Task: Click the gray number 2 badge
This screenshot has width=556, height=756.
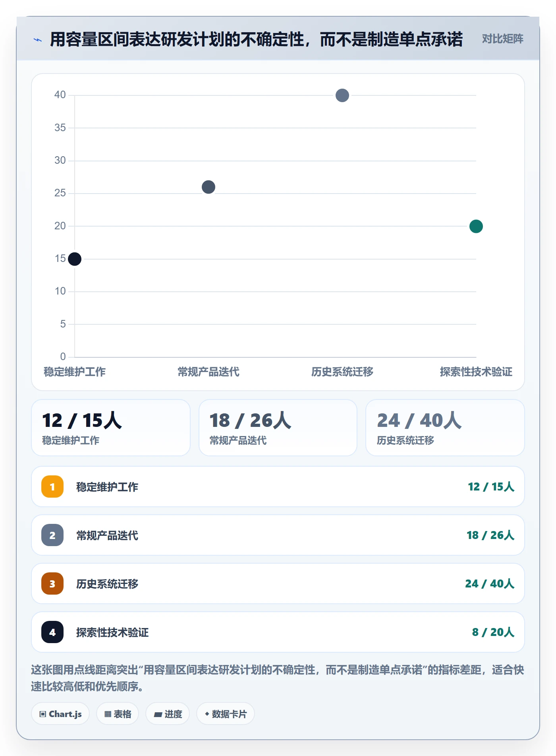Action: (52, 535)
